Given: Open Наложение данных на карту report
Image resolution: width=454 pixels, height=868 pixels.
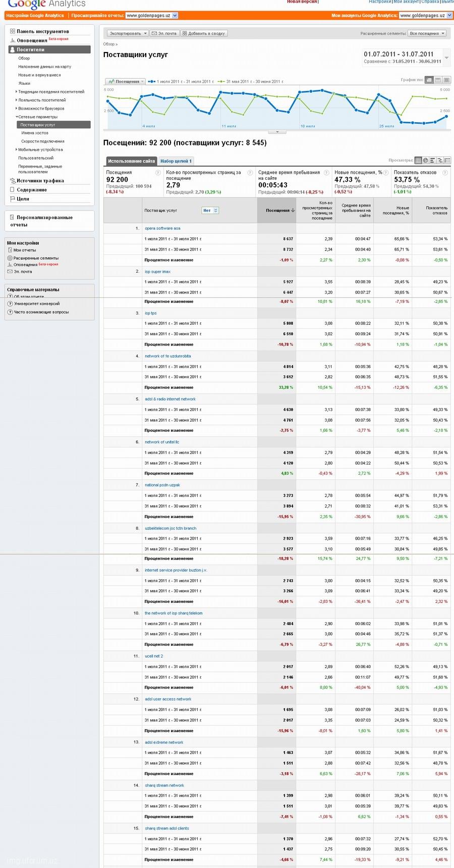Looking at the screenshot, I should pos(45,67).
